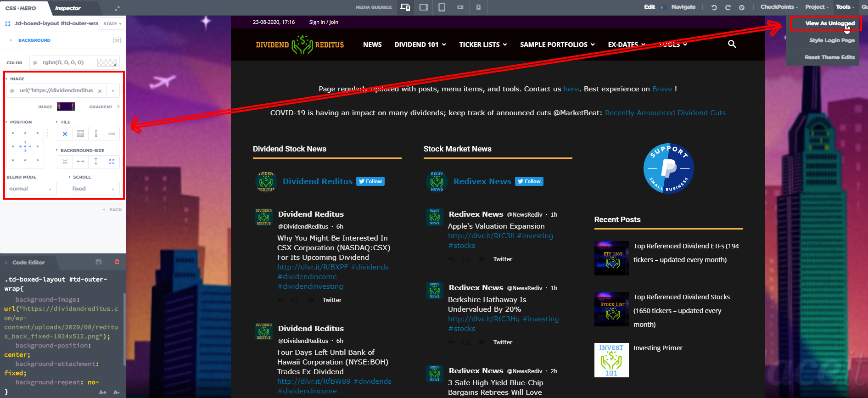Click the BACK link in the inspector
Screen dimensions: 868x398
pyautogui.click(x=113, y=210)
